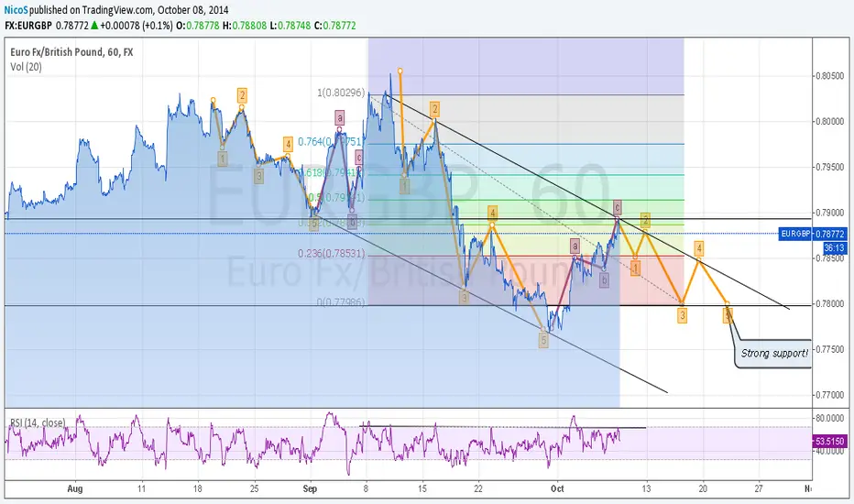Image resolution: width=854 pixels, height=504 pixels.
Task: Click the 0.79000 price axis label
Action: pyautogui.click(x=830, y=213)
